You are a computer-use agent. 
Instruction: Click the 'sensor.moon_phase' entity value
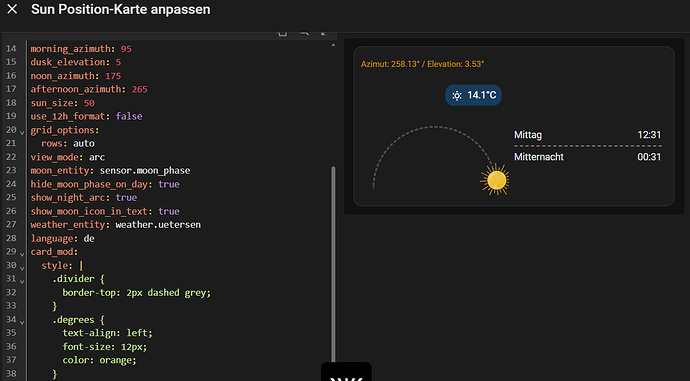click(145, 170)
